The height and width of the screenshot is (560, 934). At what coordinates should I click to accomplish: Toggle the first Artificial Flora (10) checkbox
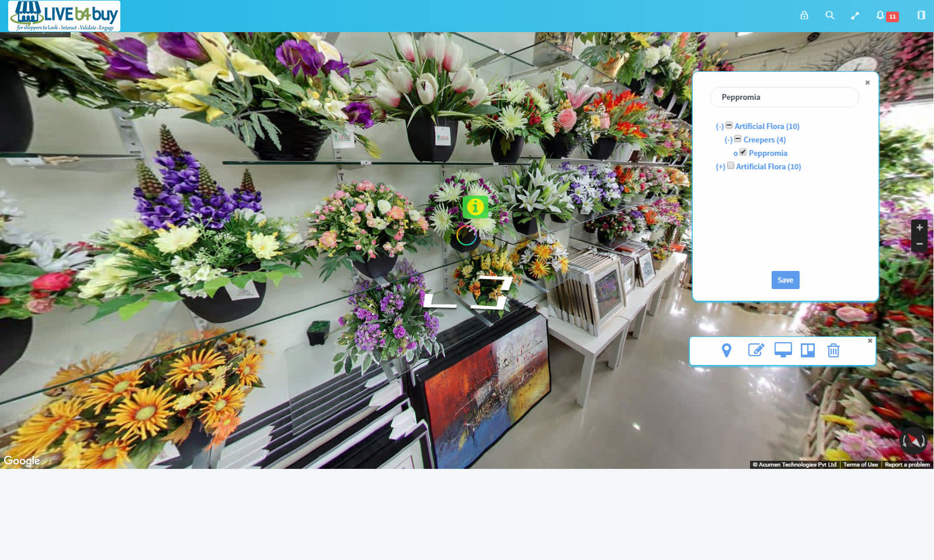coord(729,125)
